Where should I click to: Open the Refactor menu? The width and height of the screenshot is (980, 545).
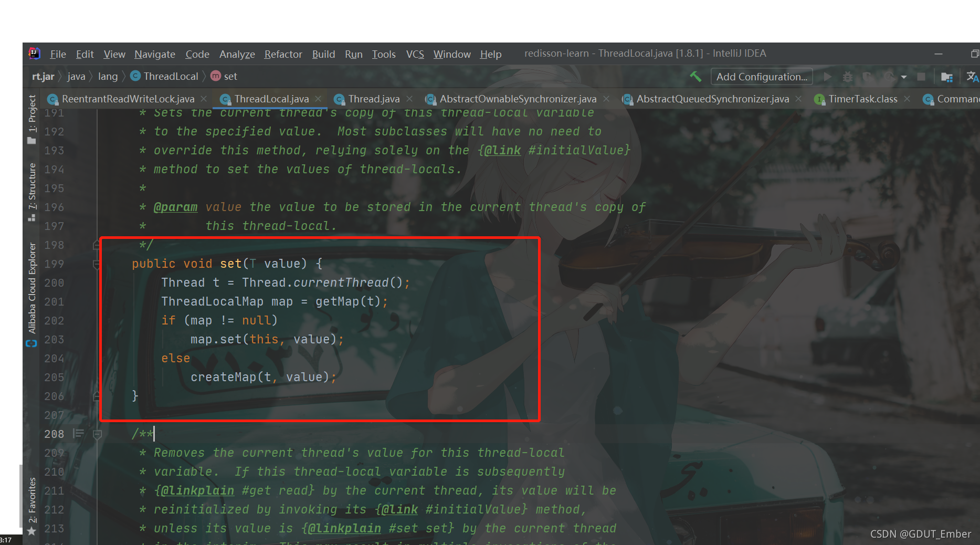coord(283,54)
